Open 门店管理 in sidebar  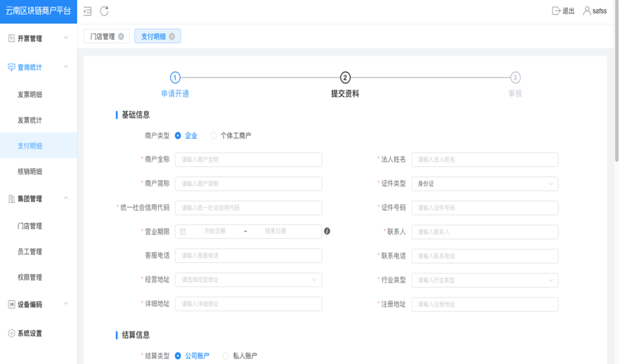click(30, 226)
